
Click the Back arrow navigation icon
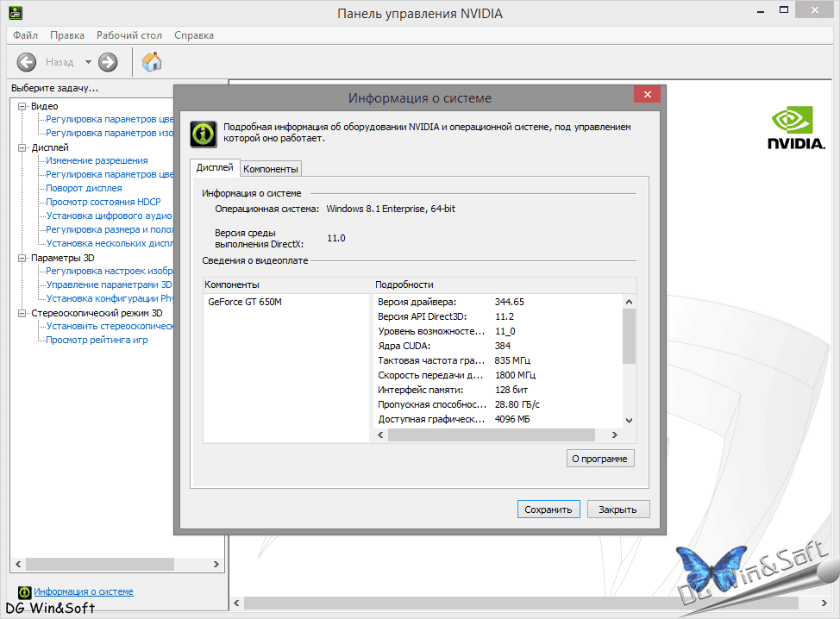click(26, 62)
